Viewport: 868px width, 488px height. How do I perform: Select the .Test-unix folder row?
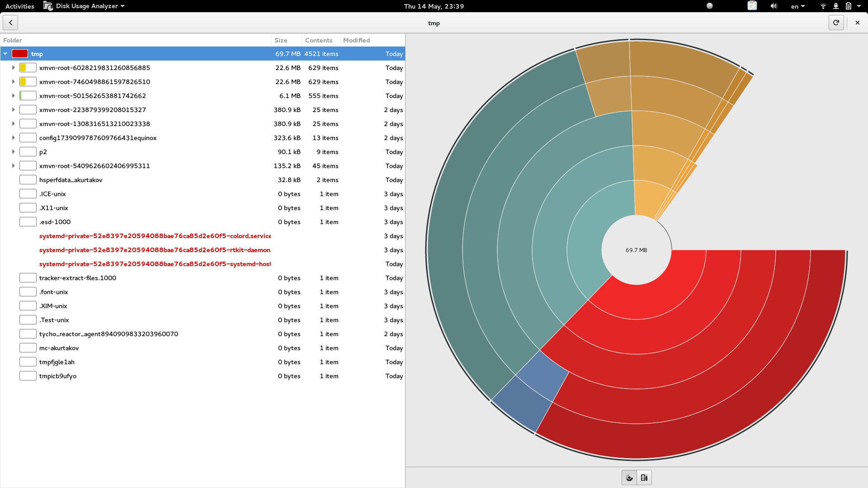203,320
